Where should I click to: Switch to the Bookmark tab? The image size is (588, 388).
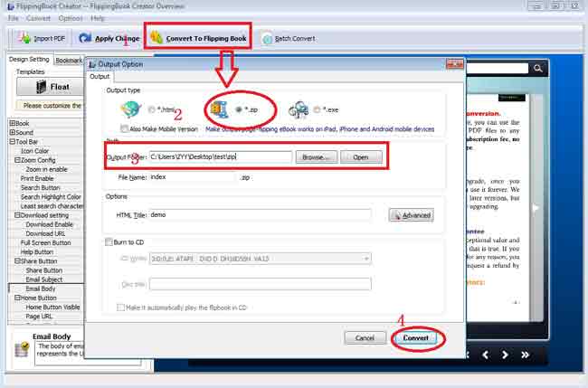69,61
